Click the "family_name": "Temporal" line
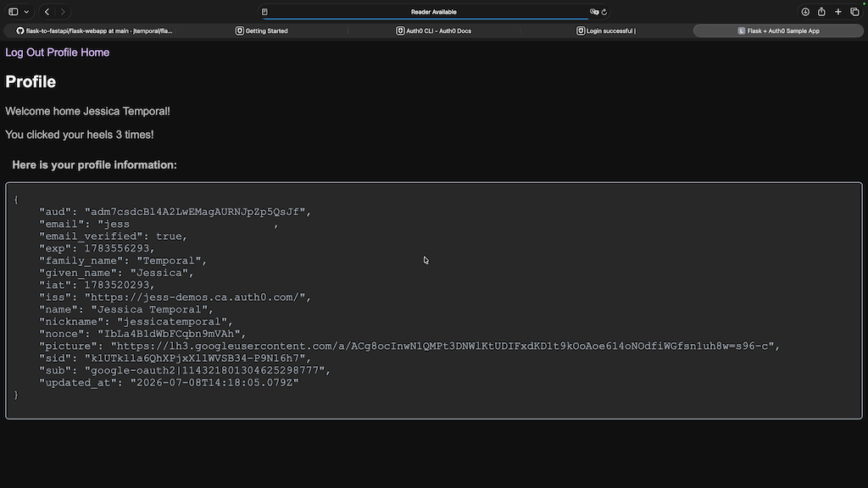Viewport: 868px width, 488px height. [x=123, y=261]
